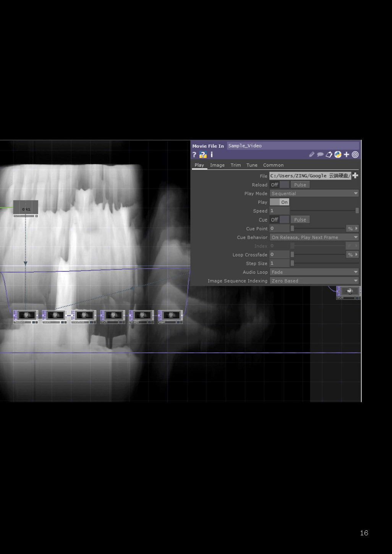Click the Python help icon
Viewport: 392px width, 554px height.
pos(203,155)
